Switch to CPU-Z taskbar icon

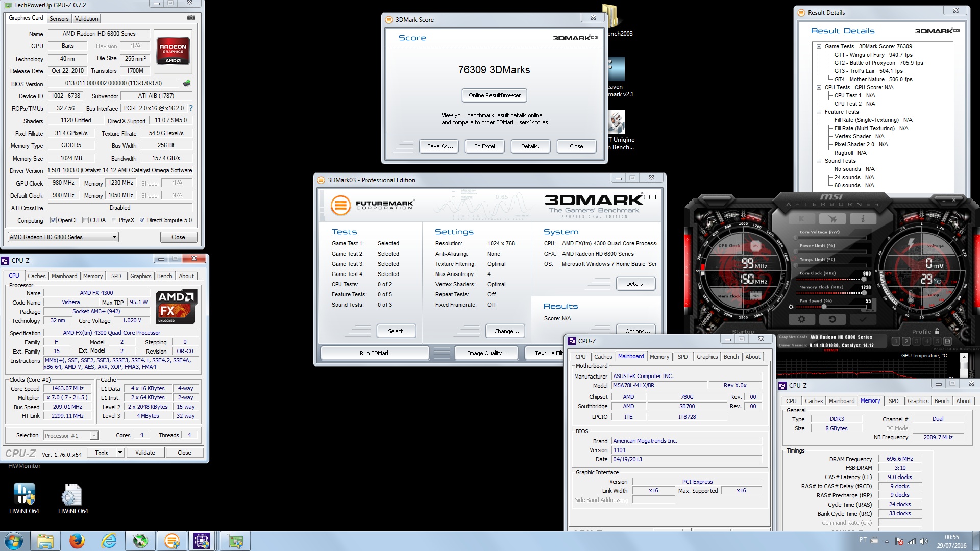point(202,541)
